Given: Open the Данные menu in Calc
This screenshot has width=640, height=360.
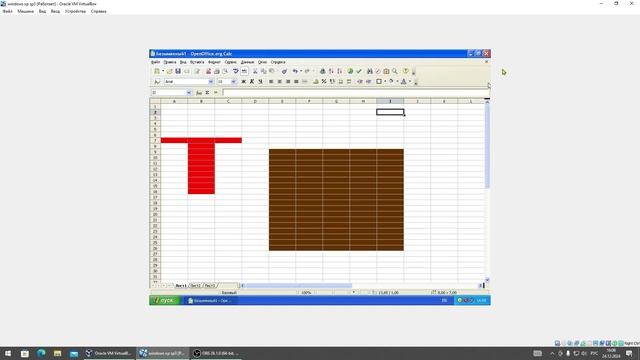Looking at the screenshot, I should [247, 62].
